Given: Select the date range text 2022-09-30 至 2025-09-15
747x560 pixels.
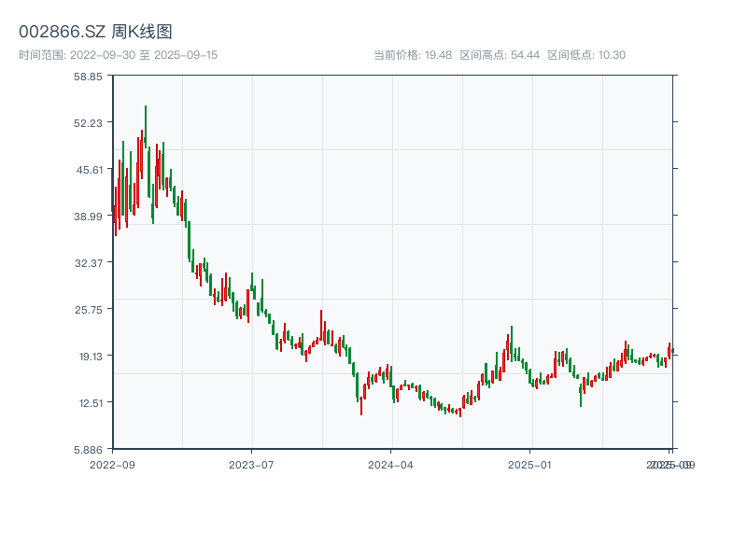Looking at the screenshot, I should click(144, 55).
